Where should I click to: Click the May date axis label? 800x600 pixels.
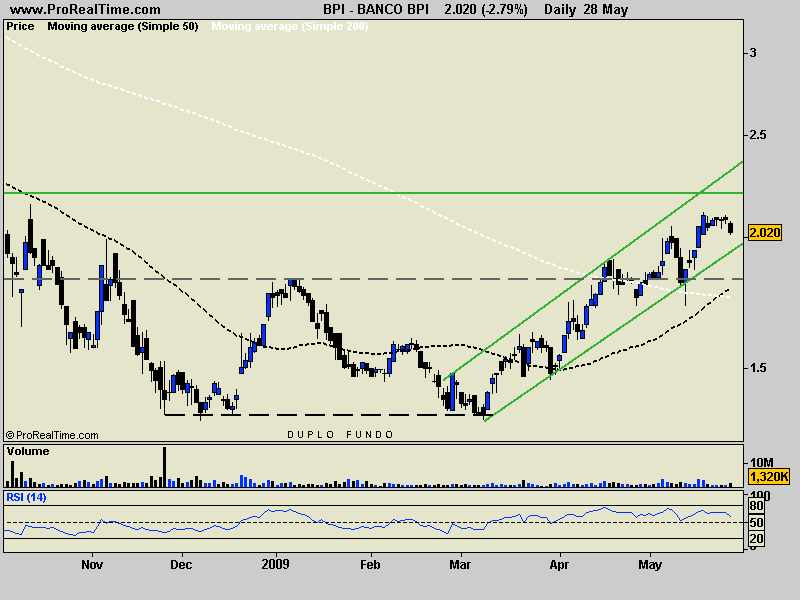coord(651,564)
